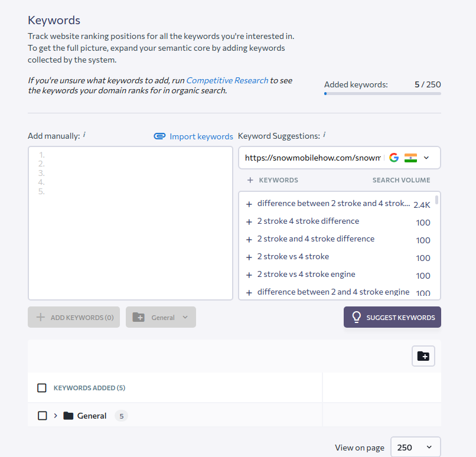Screen dimensions: 476x457
Task: Click the SUGGEST KEYWORDS button
Action: click(392, 317)
